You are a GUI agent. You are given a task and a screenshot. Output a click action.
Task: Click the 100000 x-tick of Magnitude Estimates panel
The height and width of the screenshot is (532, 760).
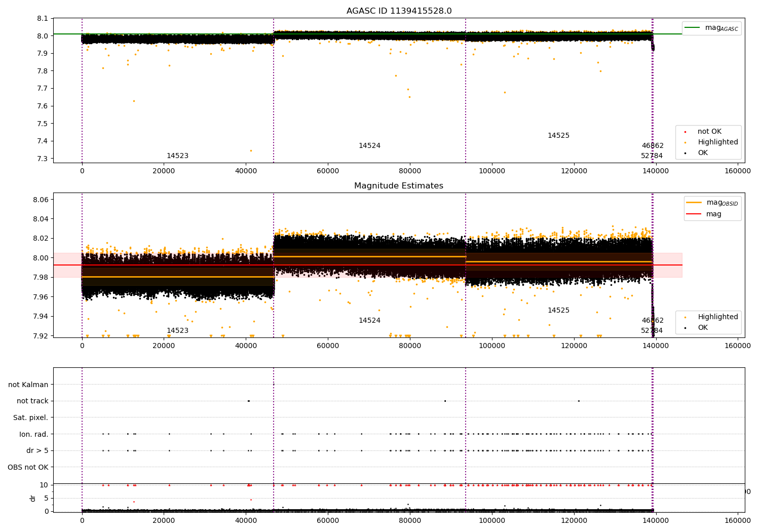tap(492, 346)
